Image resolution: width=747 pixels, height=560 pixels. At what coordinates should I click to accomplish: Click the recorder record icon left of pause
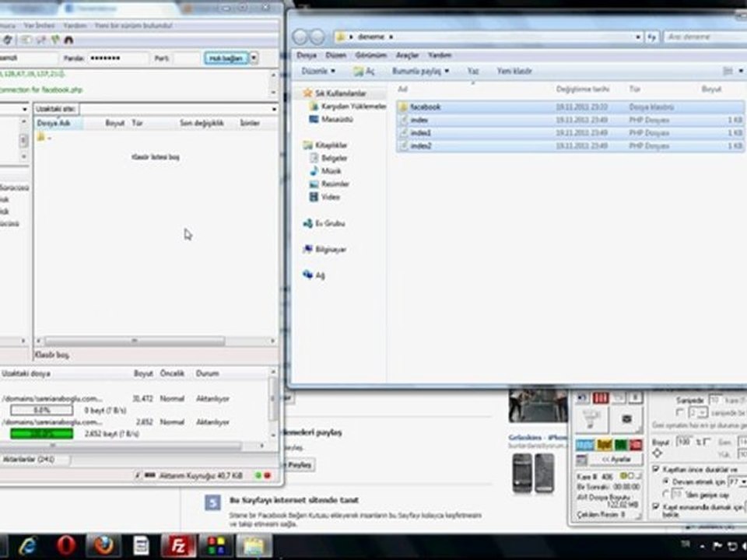(582, 397)
